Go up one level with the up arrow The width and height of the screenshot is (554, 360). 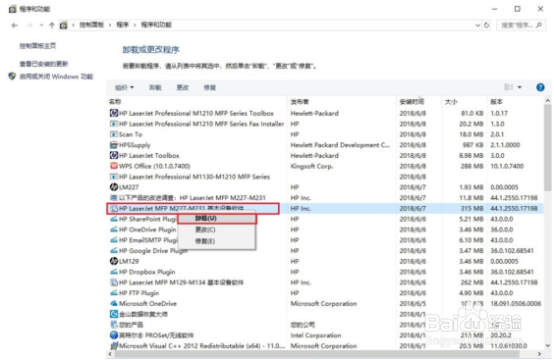[52, 25]
